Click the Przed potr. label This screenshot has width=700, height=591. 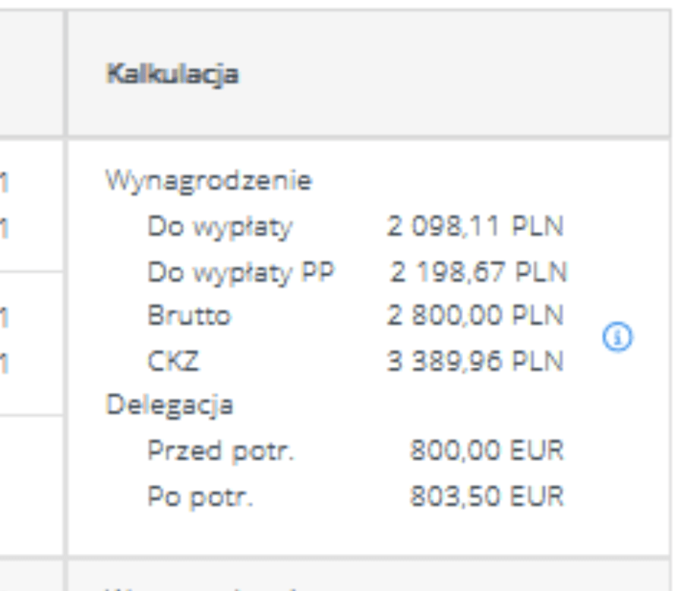pos(220,451)
